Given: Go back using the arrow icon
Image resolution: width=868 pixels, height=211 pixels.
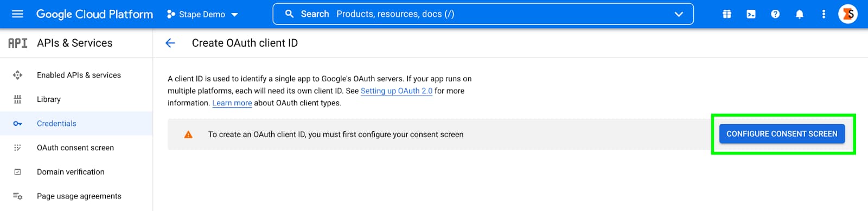Looking at the screenshot, I should (x=170, y=43).
